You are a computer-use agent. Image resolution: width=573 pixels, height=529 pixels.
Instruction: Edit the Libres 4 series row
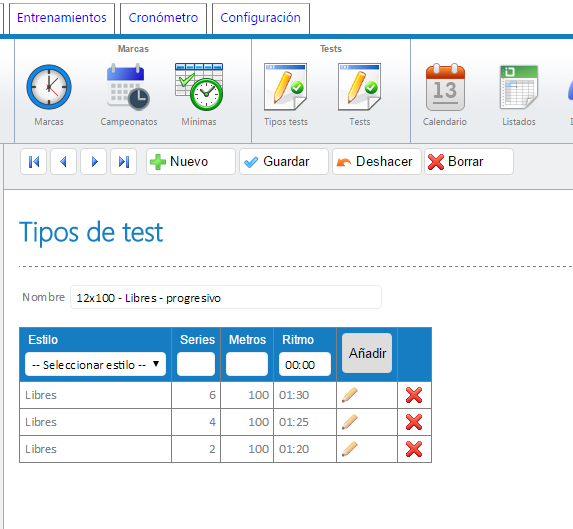(350, 422)
